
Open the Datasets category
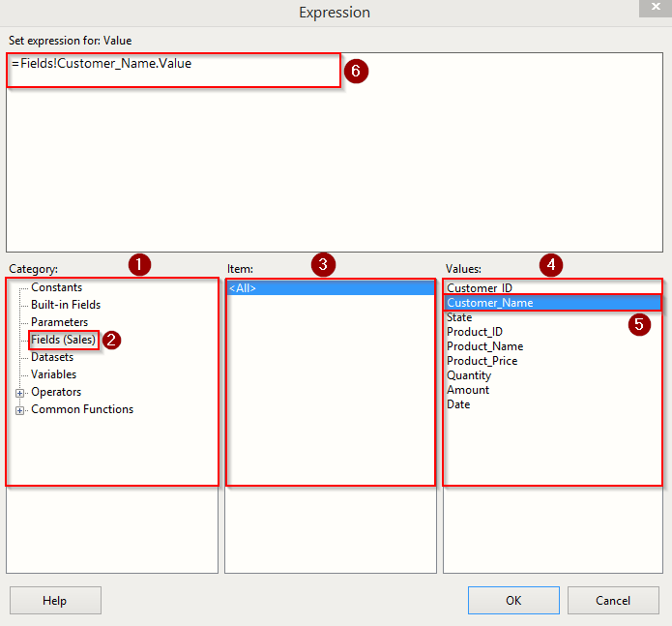pyautogui.click(x=52, y=357)
